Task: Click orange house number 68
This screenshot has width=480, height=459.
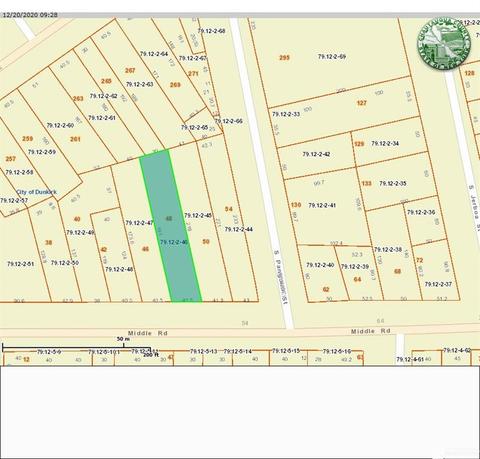Action: coord(397,271)
